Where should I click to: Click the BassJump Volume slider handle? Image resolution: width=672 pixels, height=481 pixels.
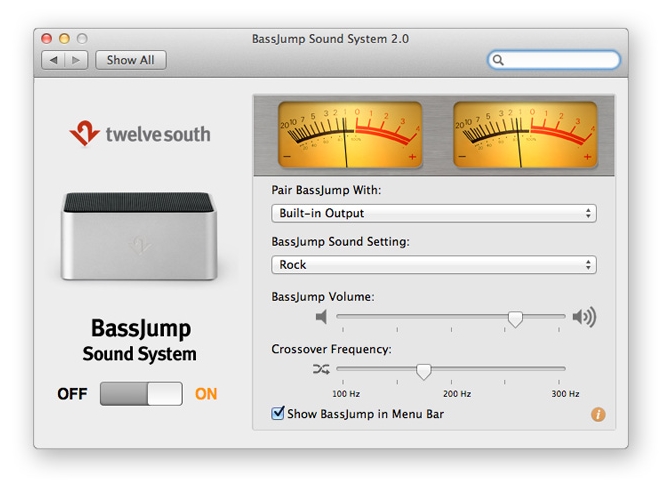(515, 319)
